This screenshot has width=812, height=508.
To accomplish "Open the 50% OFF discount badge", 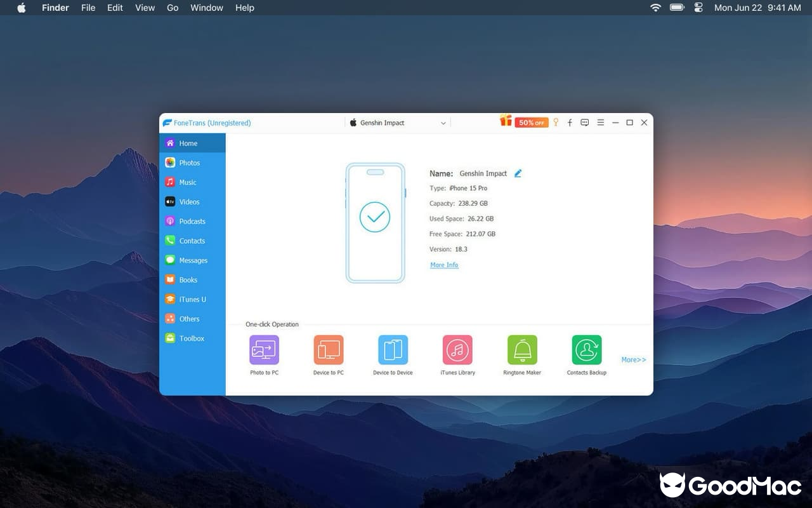I will (x=532, y=123).
